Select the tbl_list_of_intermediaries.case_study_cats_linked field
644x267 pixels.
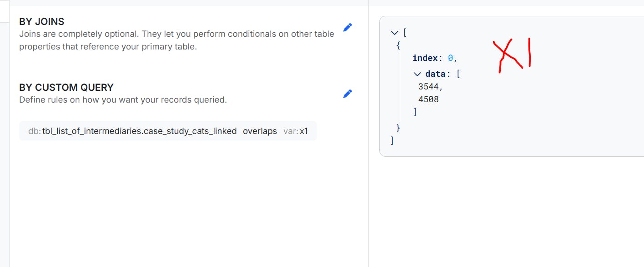(139, 131)
